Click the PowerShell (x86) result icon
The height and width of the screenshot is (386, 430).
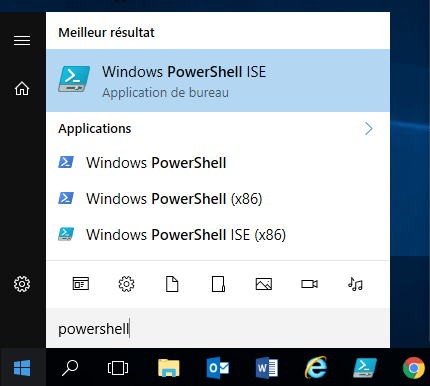click(x=66, y=198)
